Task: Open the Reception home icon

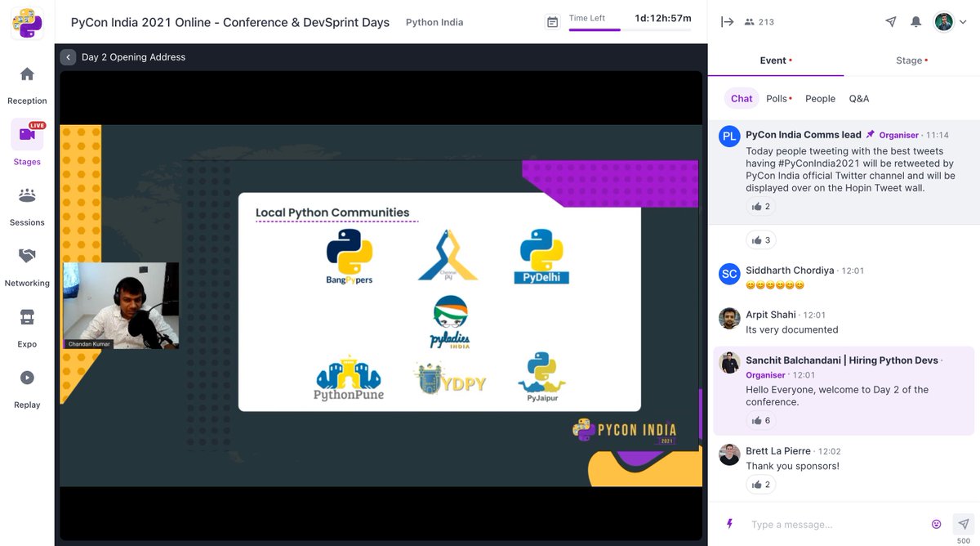Action: pyautogui.click(x=27, y=74)
